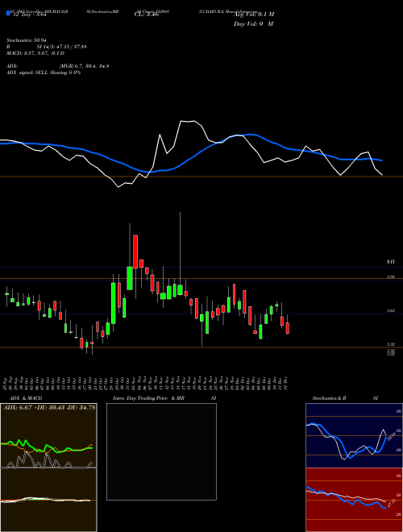Click the tallest red candlestick in price chart
Viewport: 403px width, 532px height.
135,251
